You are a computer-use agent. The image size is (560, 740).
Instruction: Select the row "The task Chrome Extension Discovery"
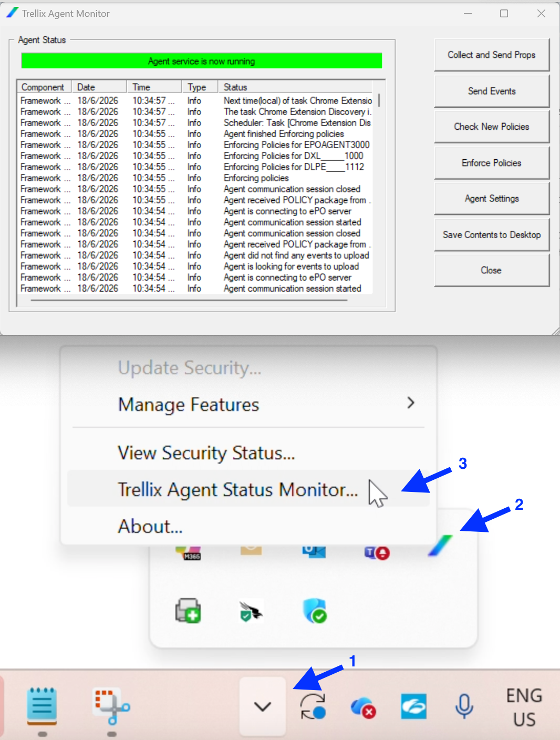coord(195,111)
